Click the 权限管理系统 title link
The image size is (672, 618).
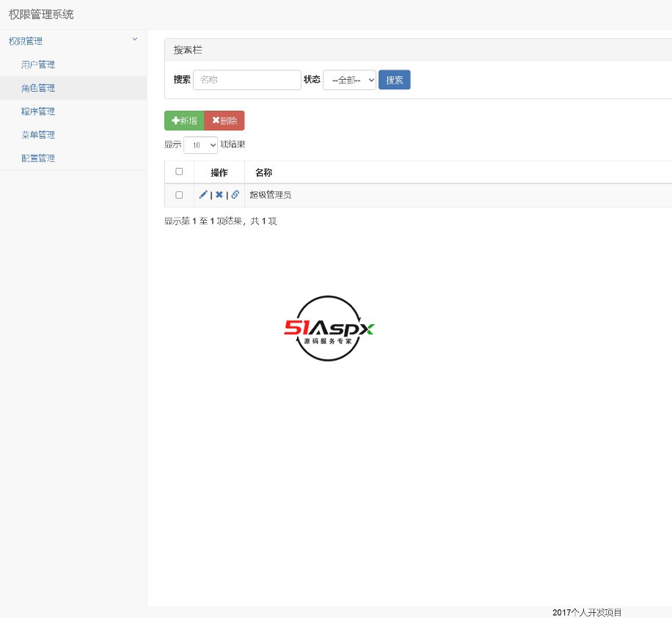[x=41, y=15]
